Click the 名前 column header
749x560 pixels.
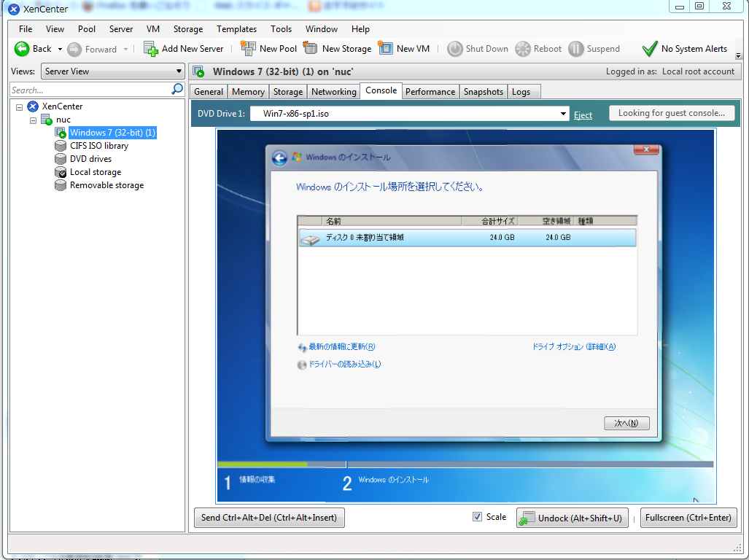pos(392,221)
